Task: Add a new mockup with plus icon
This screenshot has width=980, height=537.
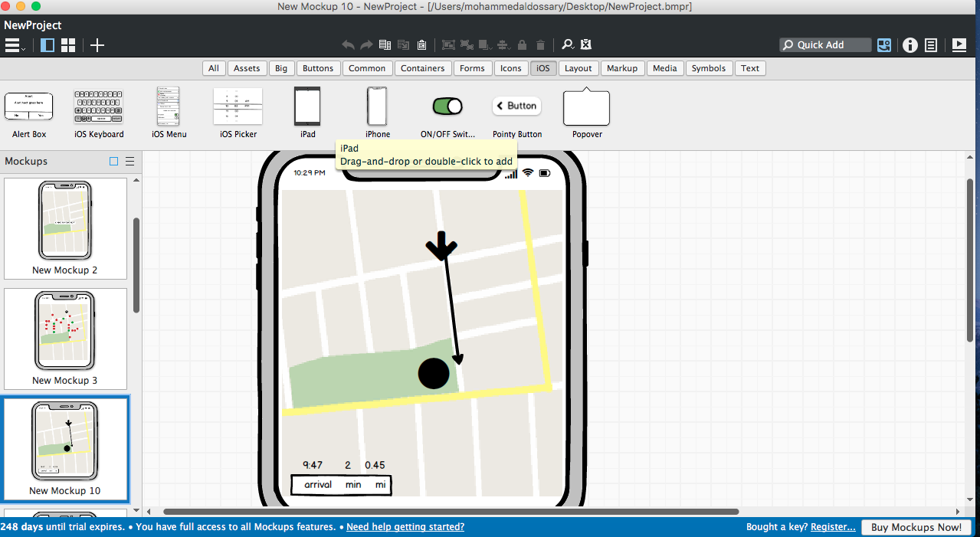Action: click(97, 45)
